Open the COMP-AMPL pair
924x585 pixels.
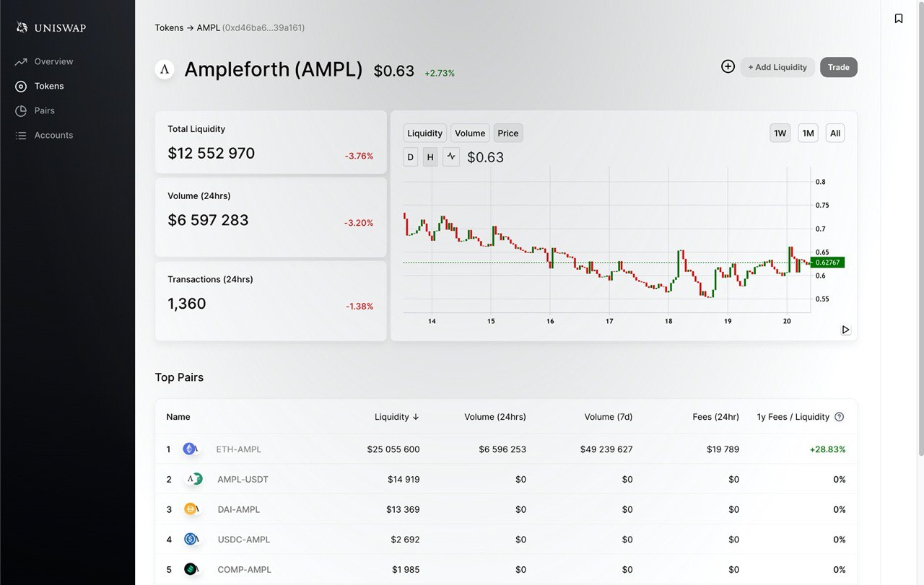pos(245,570)
